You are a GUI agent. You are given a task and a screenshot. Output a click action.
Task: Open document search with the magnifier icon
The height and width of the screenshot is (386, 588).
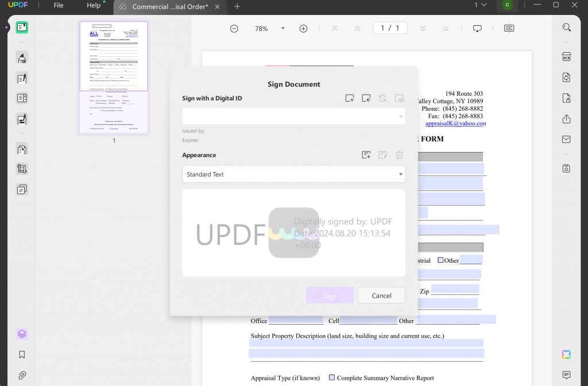click(x=566, y=27)
